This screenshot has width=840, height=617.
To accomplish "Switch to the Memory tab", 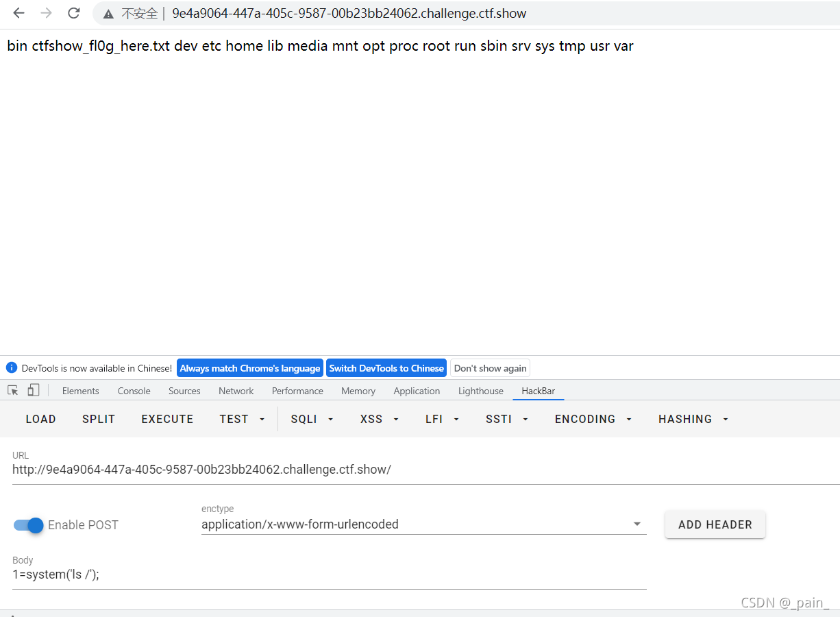I will [x=358, y=391].
